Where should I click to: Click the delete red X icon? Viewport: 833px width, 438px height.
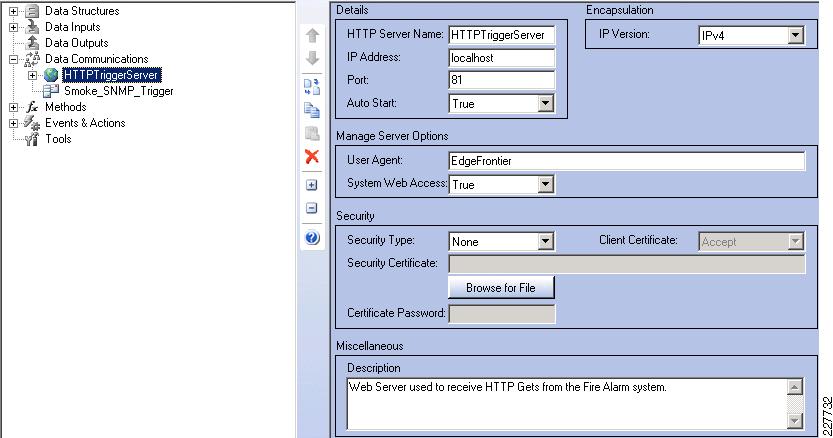tap(312, 156)
